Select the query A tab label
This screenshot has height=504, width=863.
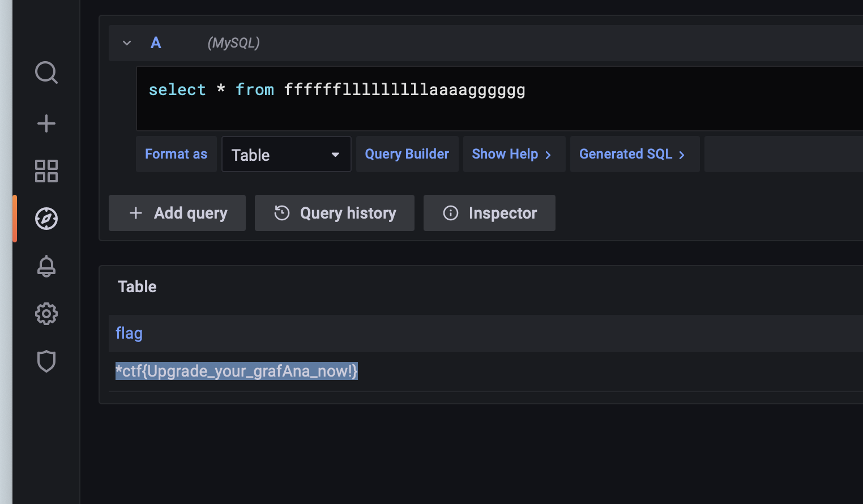(156, 42)
